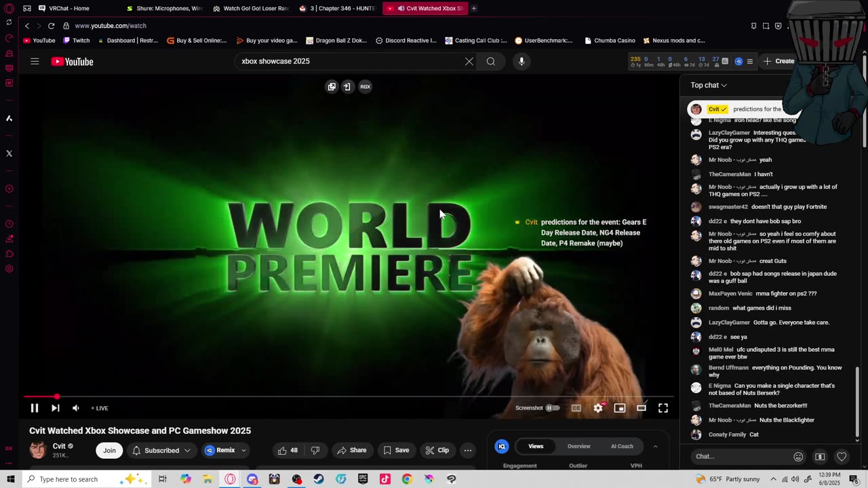868x488 pixels.
Task: Open the Casting Call Club bookmark
Action: pos(476,41)
